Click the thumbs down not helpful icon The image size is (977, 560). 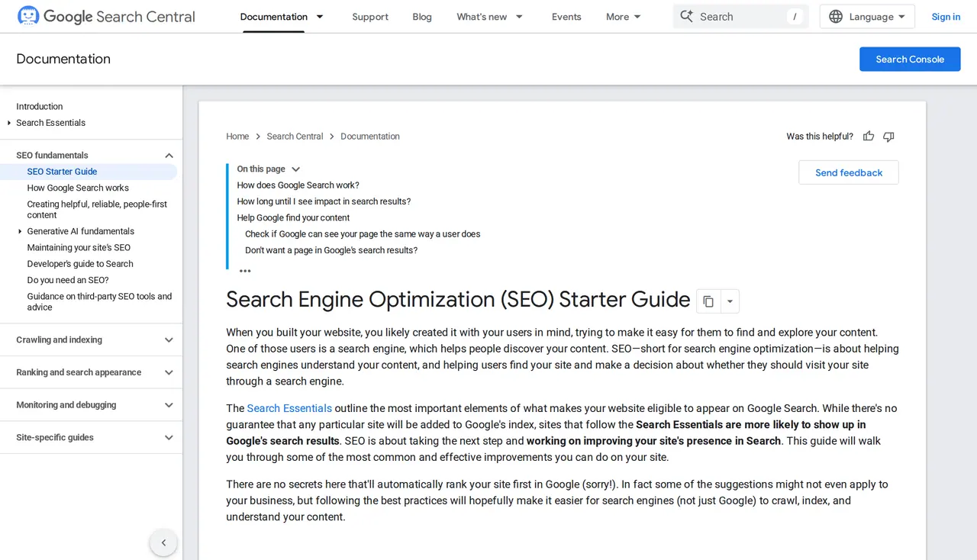888,137
